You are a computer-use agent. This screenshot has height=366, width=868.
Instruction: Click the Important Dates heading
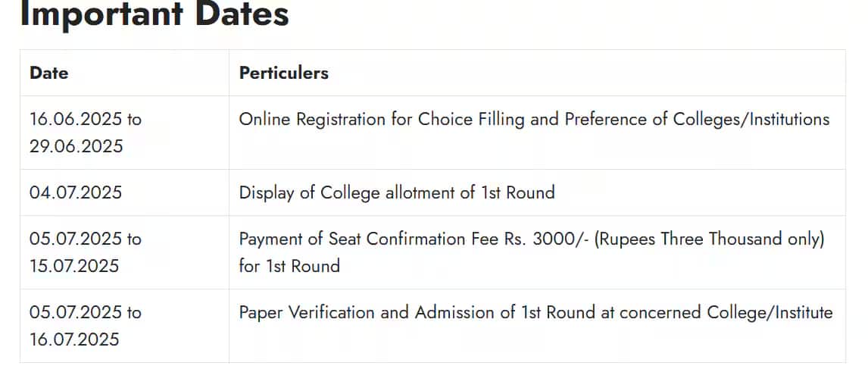[155, 14]
